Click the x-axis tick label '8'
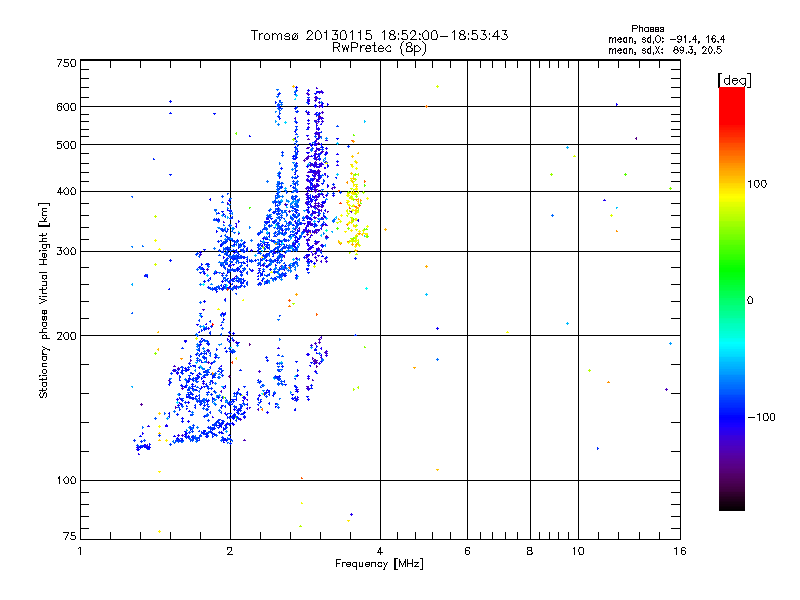The height and width of the screenshot is (600, 800). click(x=530, y=551)
